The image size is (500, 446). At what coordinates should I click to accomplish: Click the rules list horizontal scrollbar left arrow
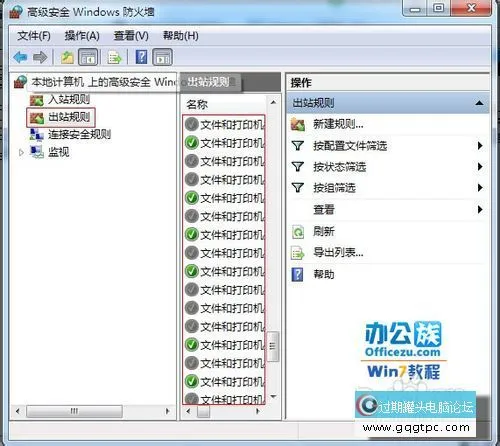[x=188, y=411]
